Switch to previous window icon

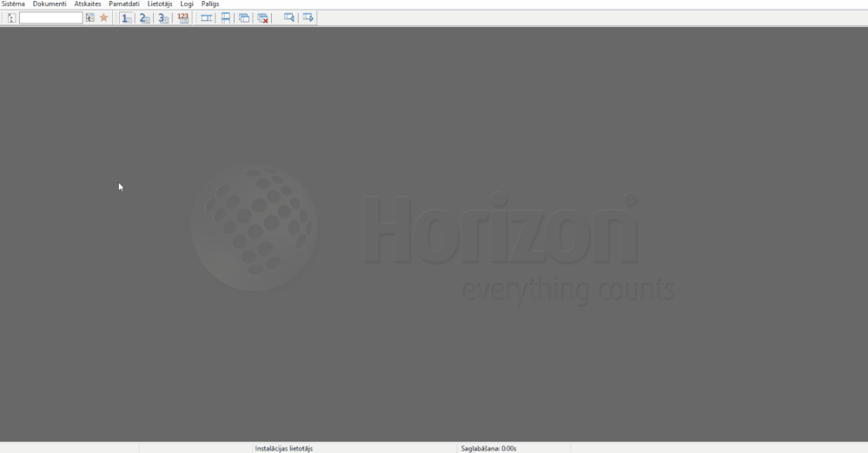tap(289, 18)
